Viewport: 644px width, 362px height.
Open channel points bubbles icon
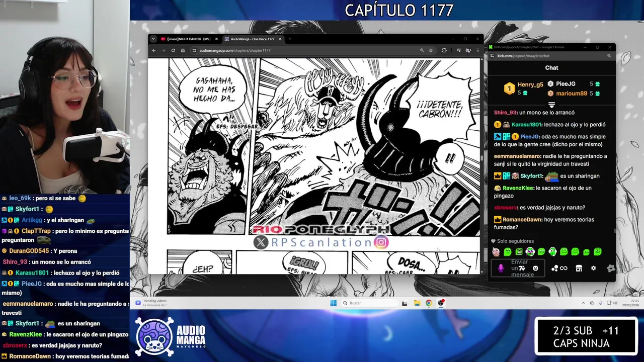point(554,268)
